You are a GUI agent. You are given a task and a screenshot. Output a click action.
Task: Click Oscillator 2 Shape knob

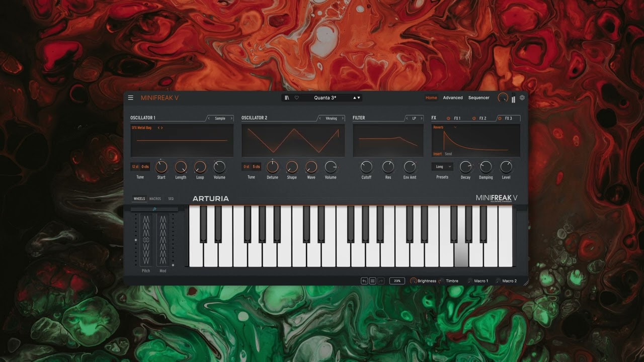point(292,166)
